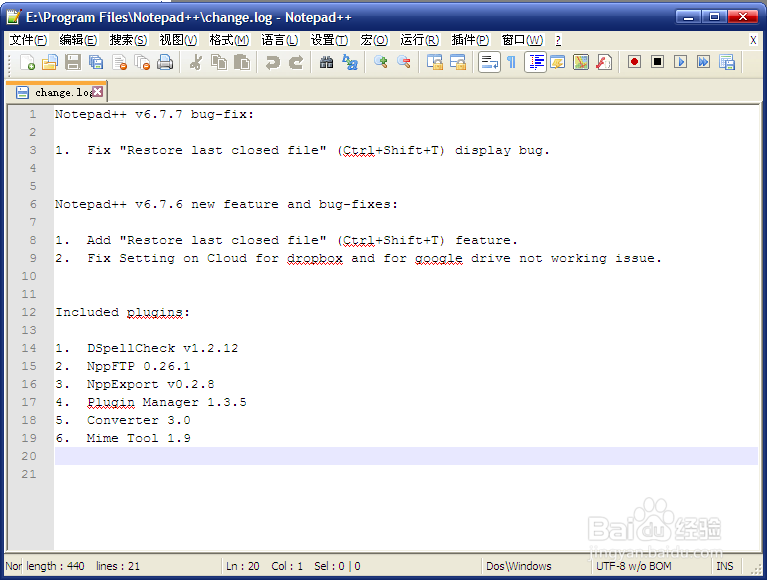Image resolution: width=767 pixels, height=580 pixels.
Task: Close the current file using toolbar icon
Action: [x=119, y=62]
